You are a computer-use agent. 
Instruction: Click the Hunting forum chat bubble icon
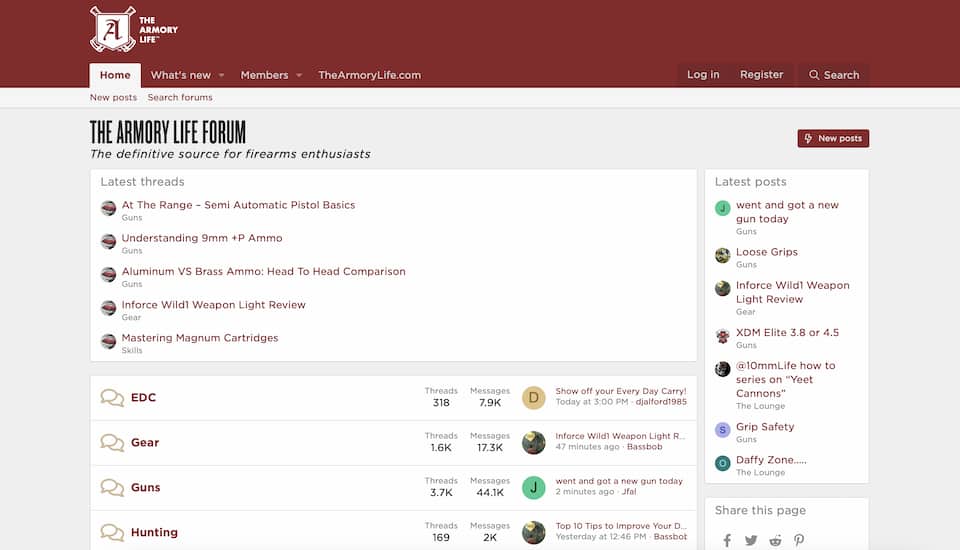click(x=112, y=532)
